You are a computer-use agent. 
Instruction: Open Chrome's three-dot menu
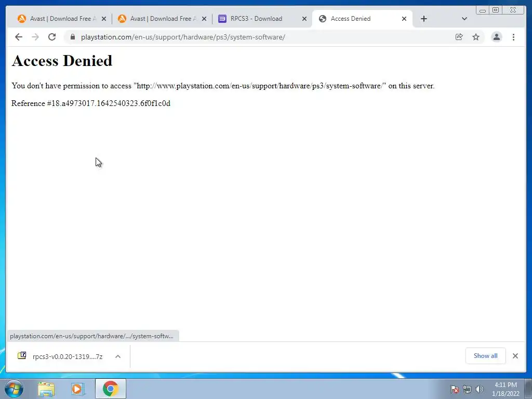pos(513,37)
